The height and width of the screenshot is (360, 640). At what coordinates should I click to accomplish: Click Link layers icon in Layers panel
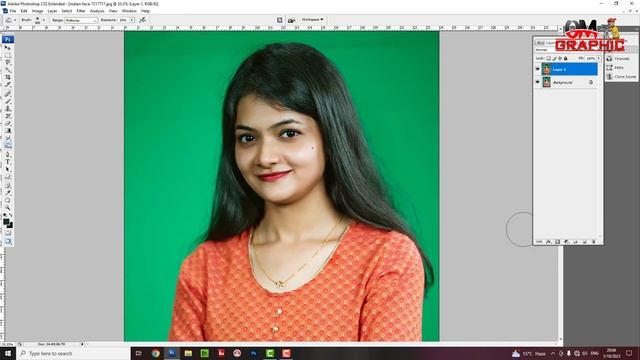coord(539,242)
